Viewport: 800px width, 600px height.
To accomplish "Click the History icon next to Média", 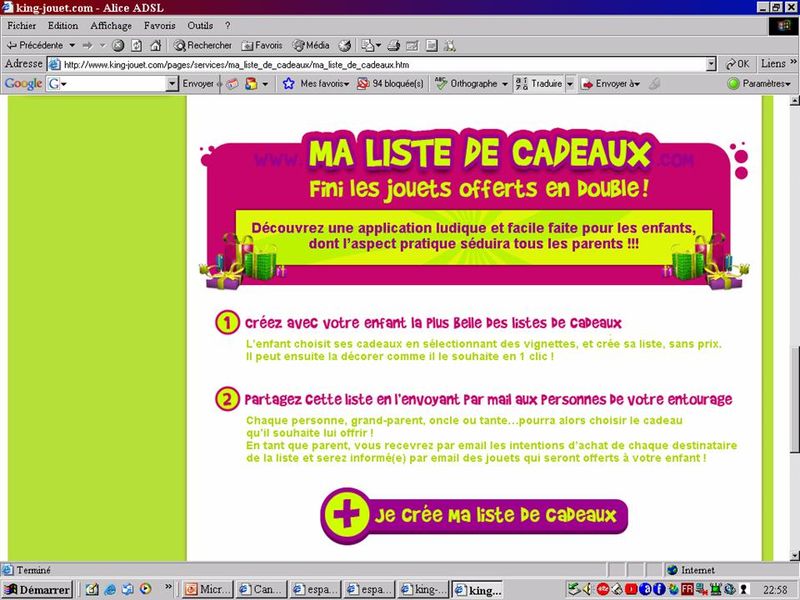I will tap(345, 45).
